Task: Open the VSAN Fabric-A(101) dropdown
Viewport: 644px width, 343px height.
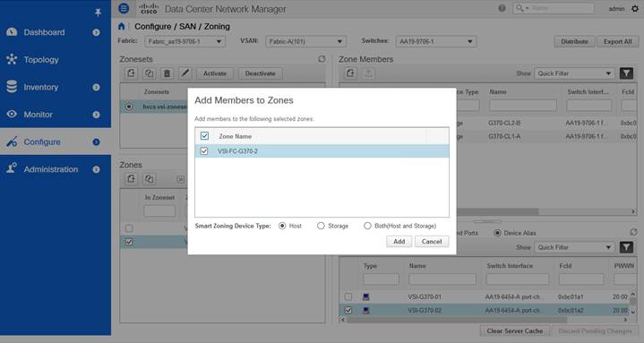Action: coord(305,41)
